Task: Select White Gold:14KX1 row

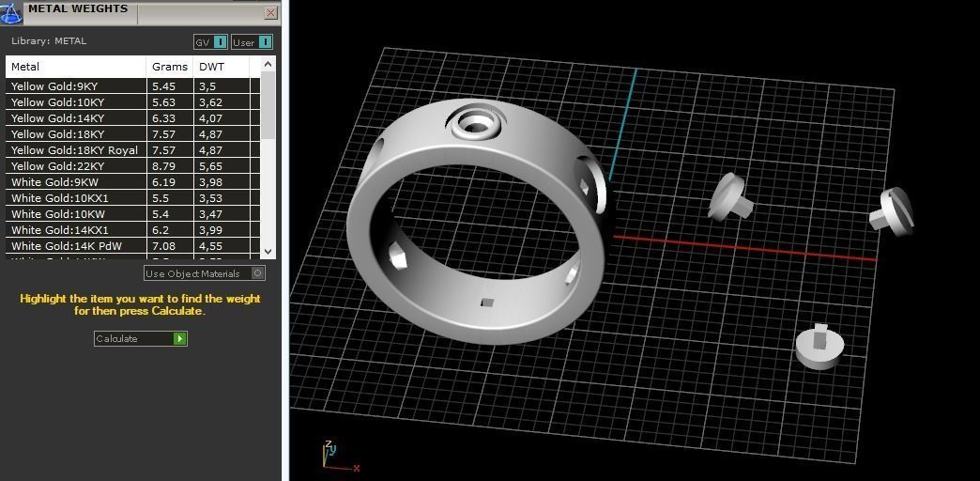Action: point(132,229)
